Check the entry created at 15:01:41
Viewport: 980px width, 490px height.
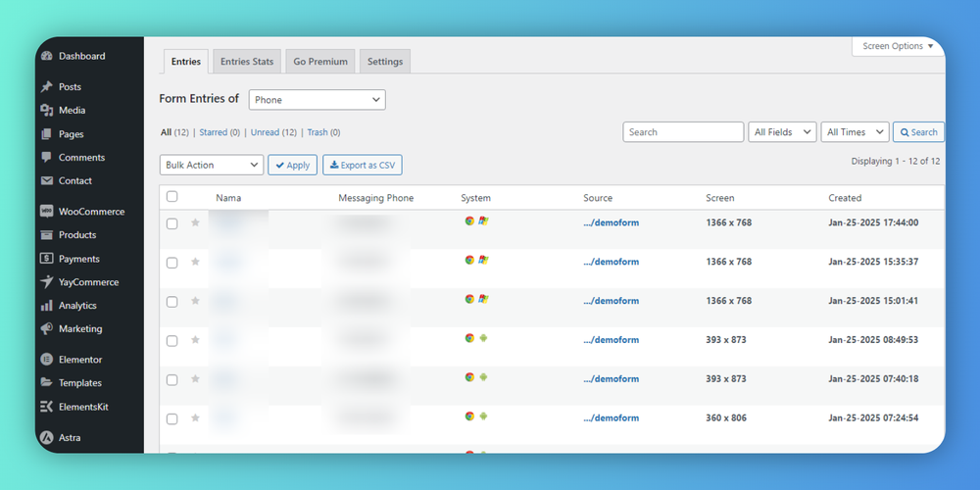tap(171, 302)
